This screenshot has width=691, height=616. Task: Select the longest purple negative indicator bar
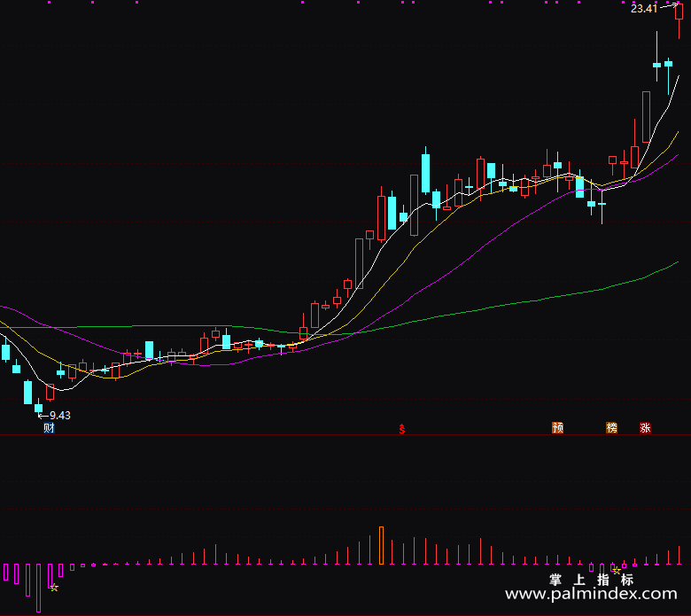[x=39, y=588]
